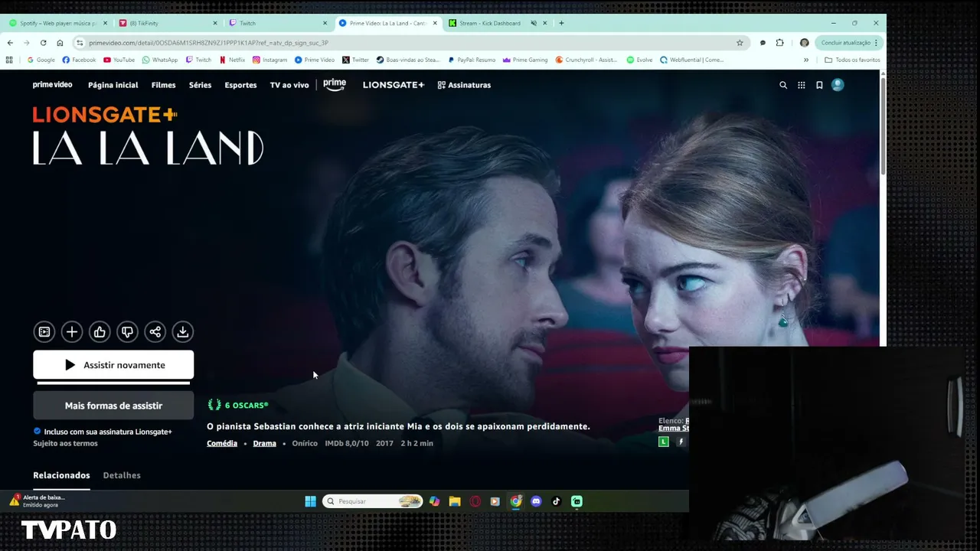The image size is (980, 551).
Task: Open the Alerta de baixa notification widget
Action: 37,500
